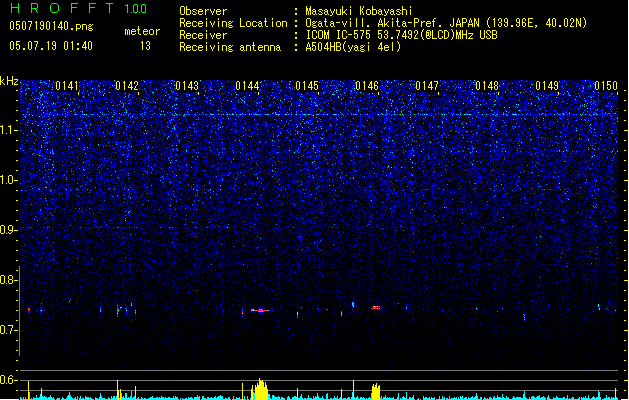Viewport: 629px width, 400px height.
Task: Select antenna value A504HB(yagi 4el)
Action: (x=353, y=47)
